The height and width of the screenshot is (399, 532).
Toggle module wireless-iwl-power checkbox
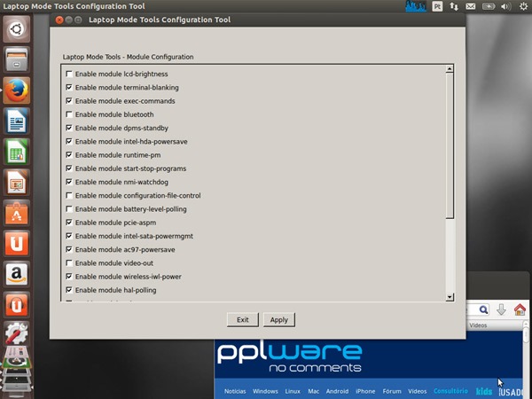click(x=69, y=277)
